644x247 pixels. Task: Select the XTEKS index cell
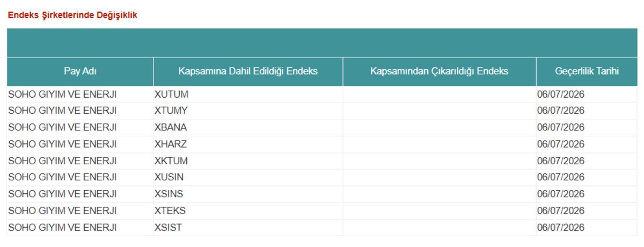[x=248, y=211]
